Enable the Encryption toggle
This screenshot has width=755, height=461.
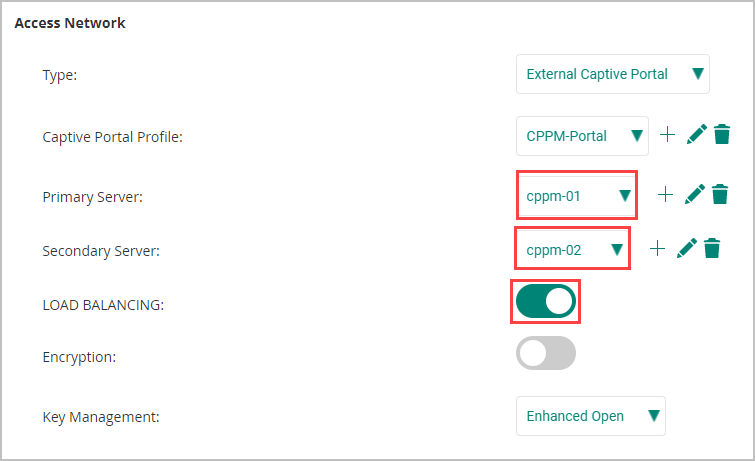(546, 353)
